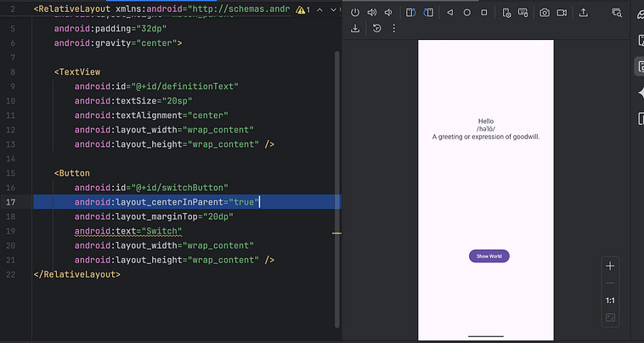
Task: Click the underlined android:text="Switch" attribute
Action: 128,231
